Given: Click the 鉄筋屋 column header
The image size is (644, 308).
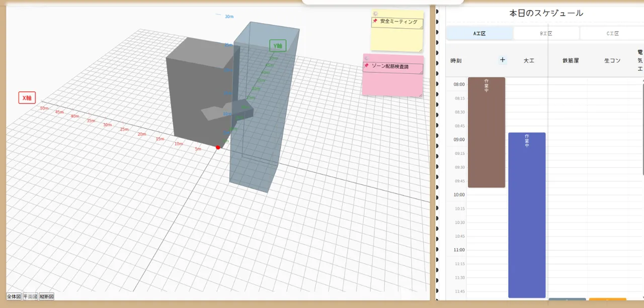Looking at the screenshot, I should pyautogui.click(x=571, y=60).
